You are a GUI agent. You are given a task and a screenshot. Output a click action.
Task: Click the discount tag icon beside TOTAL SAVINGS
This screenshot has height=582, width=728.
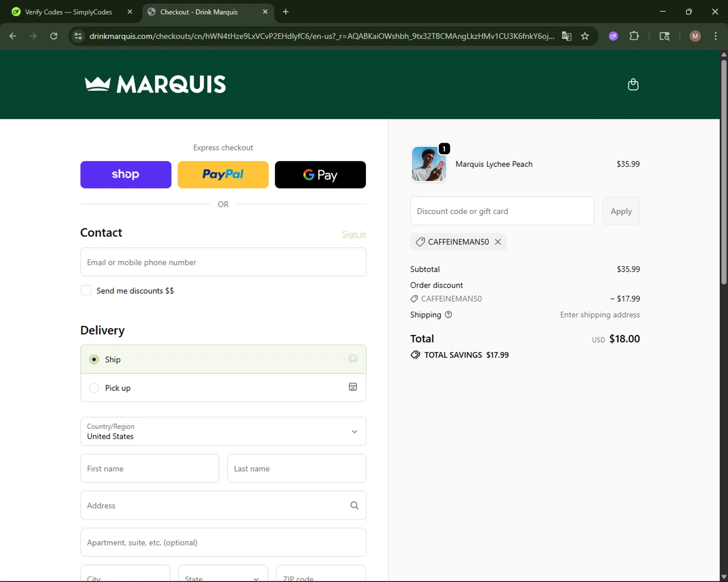(x=415, y=355)
